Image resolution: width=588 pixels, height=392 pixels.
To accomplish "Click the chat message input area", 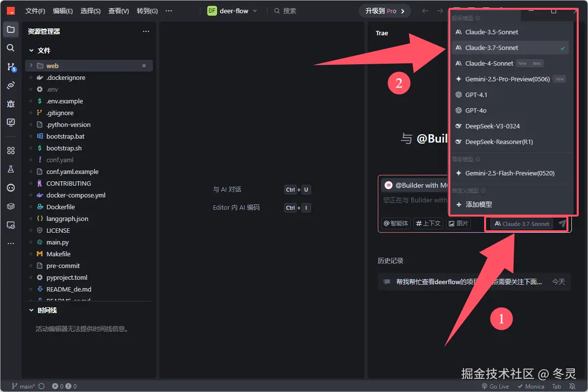I will click(415, 200).
